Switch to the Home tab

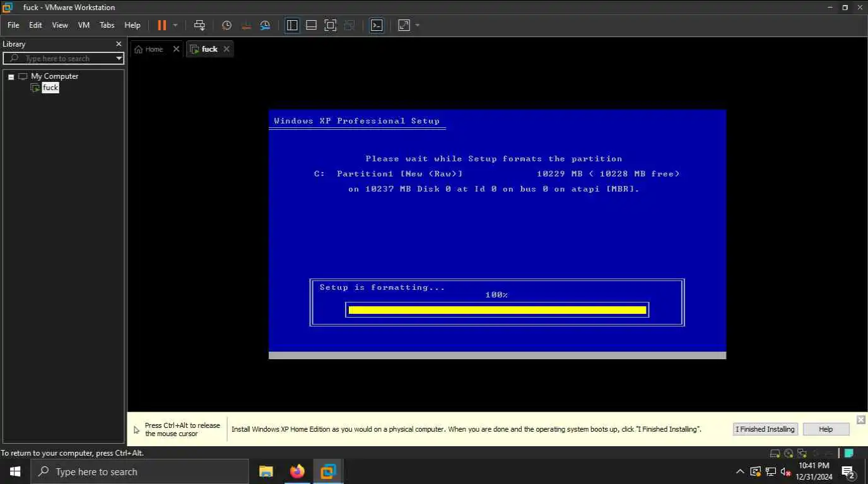click(149, 49)
